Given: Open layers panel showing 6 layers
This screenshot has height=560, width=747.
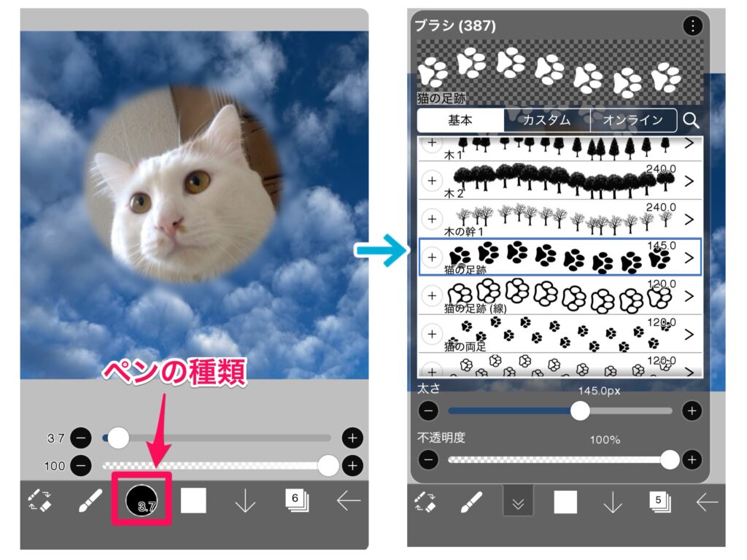Looking at the screenshot, I should point(296,500).
